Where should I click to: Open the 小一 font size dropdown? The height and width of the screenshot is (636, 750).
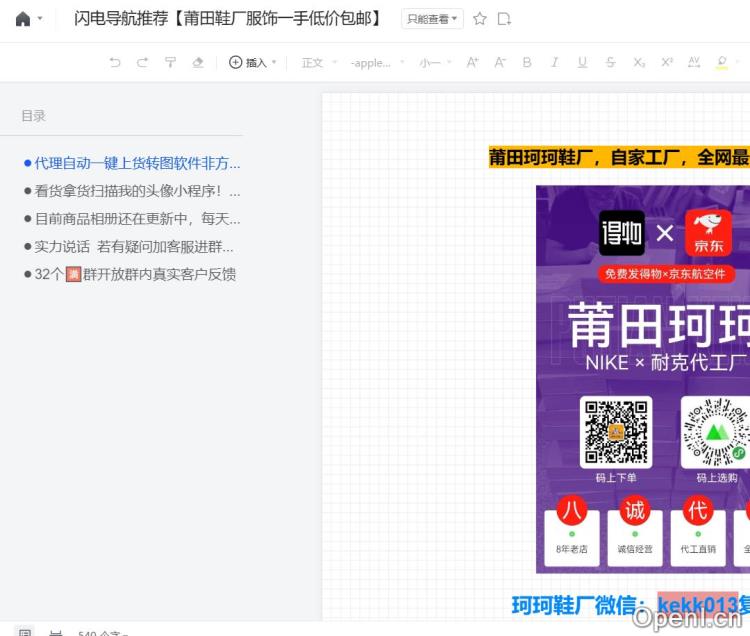point(435,63)
